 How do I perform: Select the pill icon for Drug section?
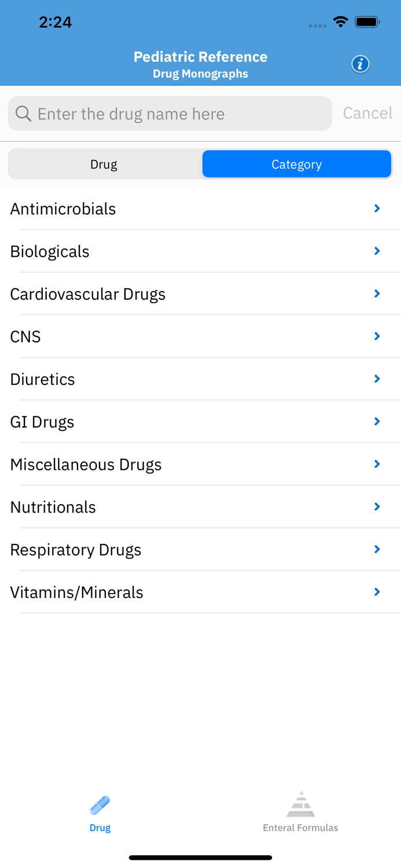point(100,803)
